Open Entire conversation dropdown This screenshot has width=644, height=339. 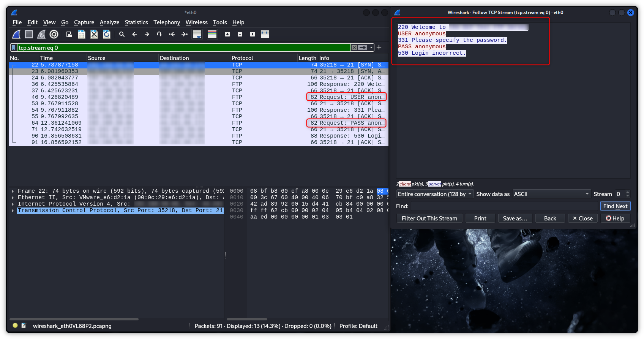click(x=435, y=194)
